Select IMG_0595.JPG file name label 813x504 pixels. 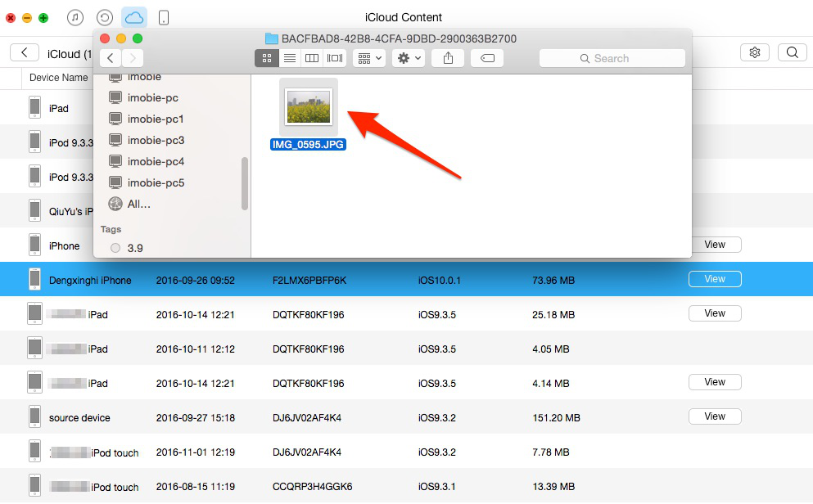(x=308, y=145)
